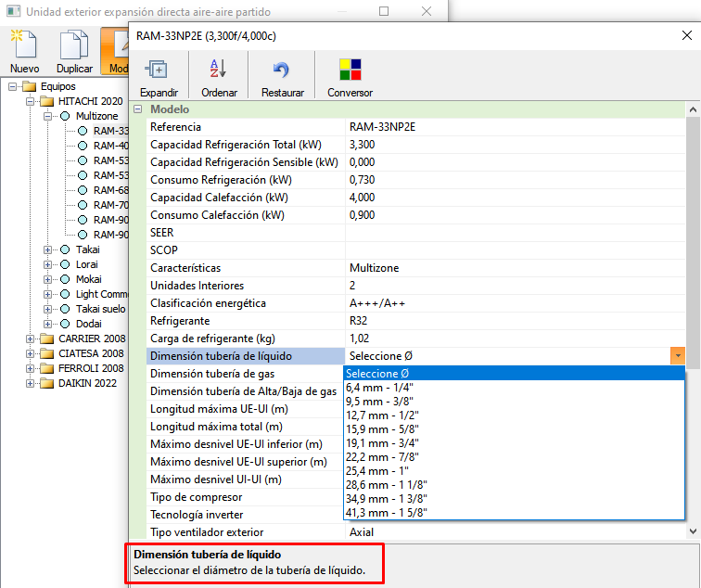This screenshot has height=588, width=701.
Task: Click the Referencia value RAM-33NP2E field
Action: (x=515, y=127)
